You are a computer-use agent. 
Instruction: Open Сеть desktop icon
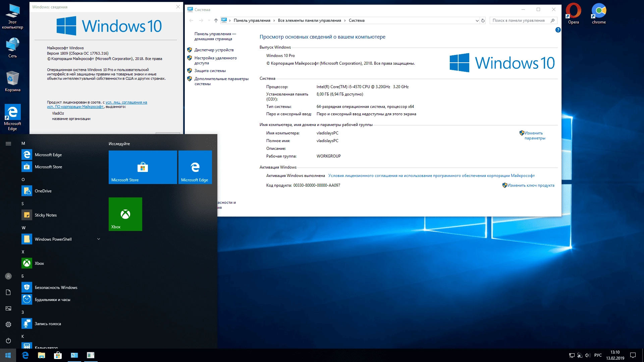pos(12,48)
